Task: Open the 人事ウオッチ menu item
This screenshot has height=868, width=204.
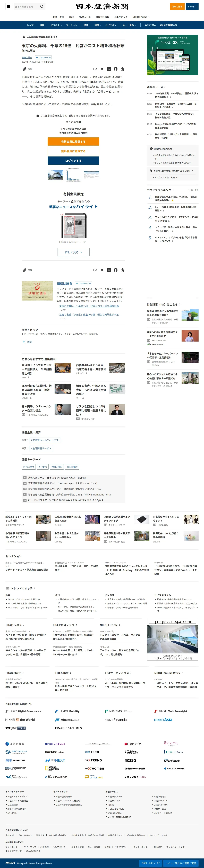Action: point(121,17)
